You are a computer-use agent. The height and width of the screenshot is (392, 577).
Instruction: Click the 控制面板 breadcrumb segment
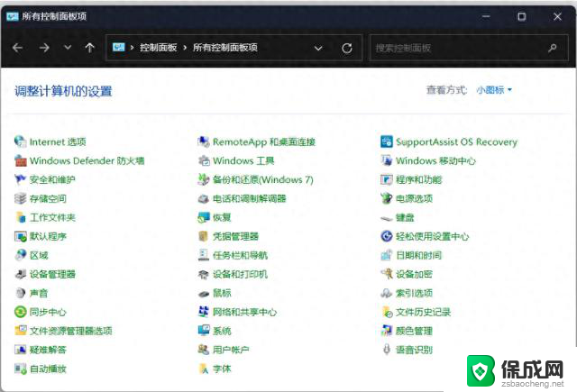pos(159,48)
